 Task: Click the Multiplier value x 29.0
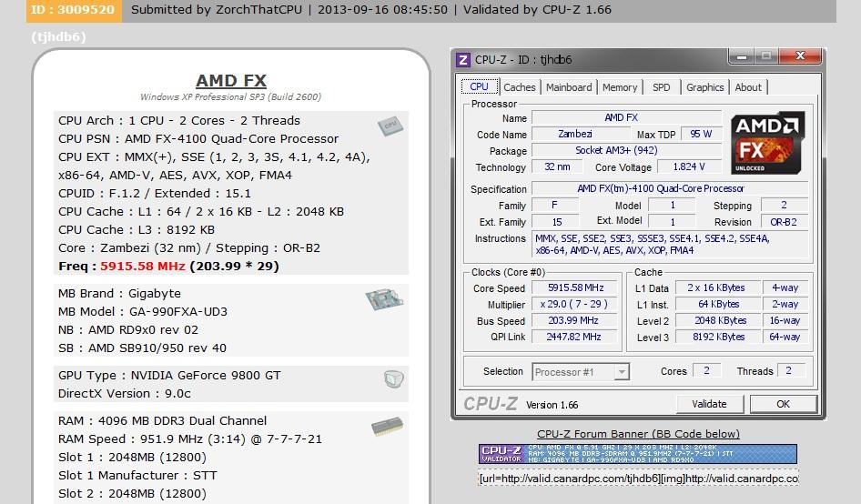coord(575,304)
